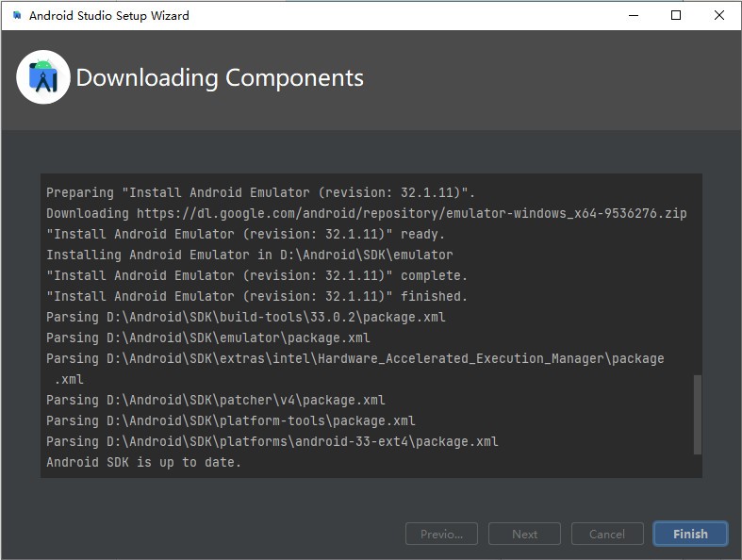This screenshot has height=560, width=742.
Task: Click the 'Android SDK is up to date.' line
Action: (x=144, y=462)
